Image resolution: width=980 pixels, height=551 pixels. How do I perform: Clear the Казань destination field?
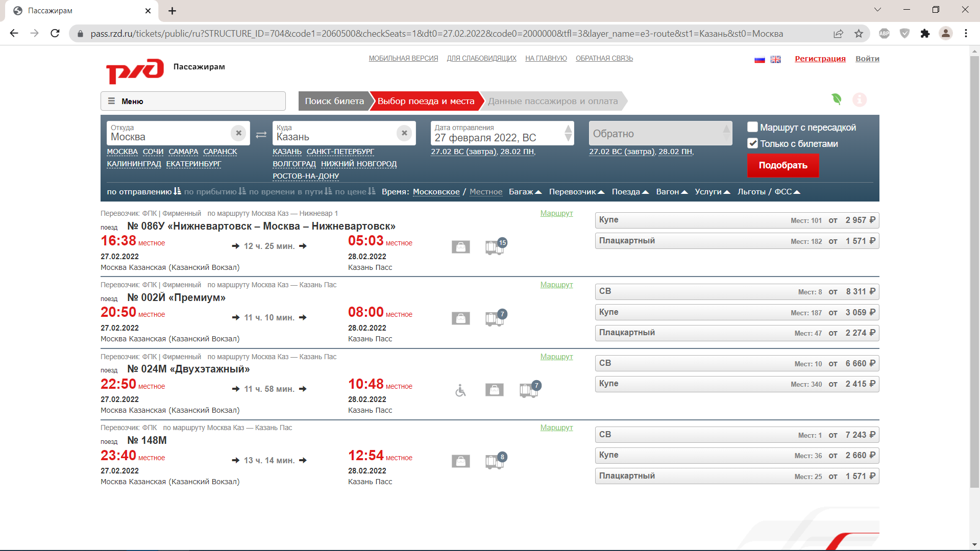point(404,133)
